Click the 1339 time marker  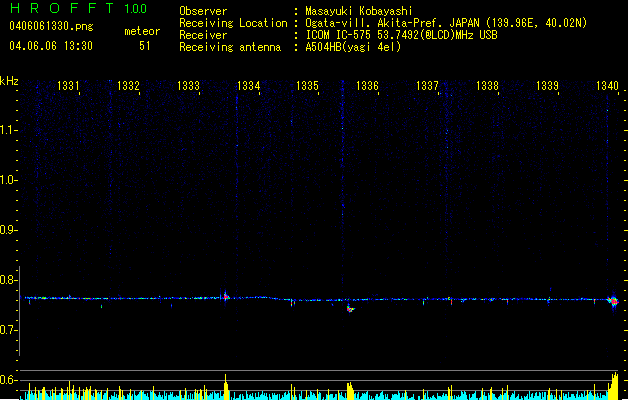[x=548, y=86]
